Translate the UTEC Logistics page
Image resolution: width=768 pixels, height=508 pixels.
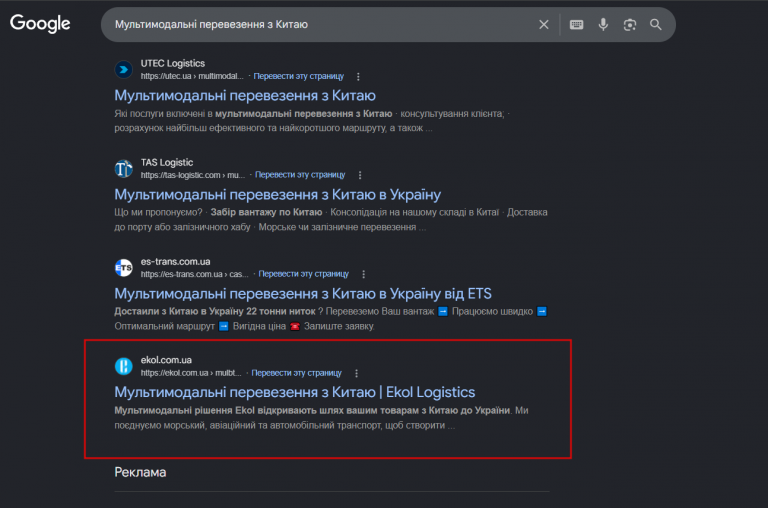299,76
